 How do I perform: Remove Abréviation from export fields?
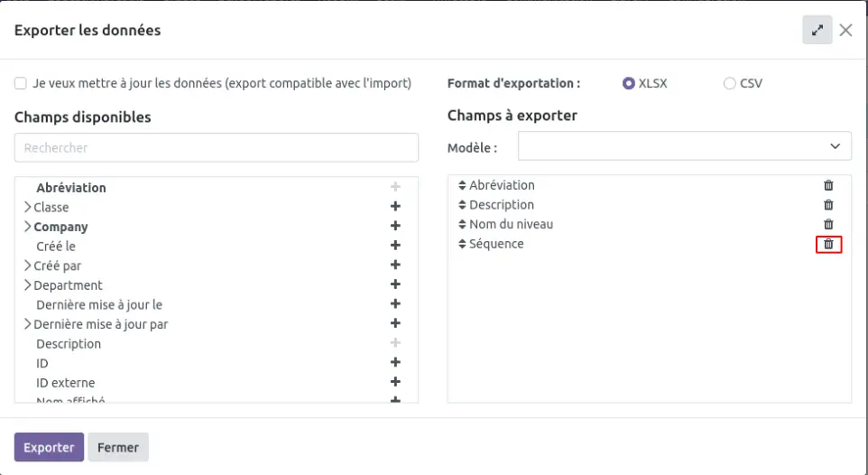tap(828, 185)
